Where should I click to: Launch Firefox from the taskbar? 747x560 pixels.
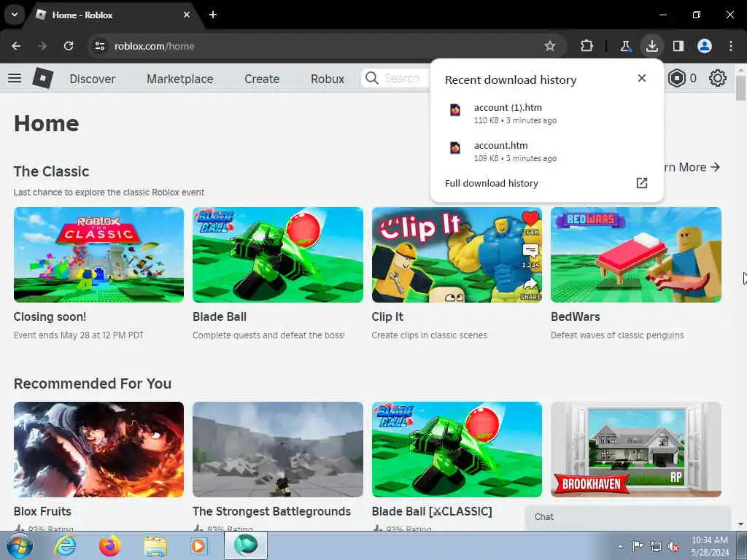pyautogui.click(x=109, y=545)
